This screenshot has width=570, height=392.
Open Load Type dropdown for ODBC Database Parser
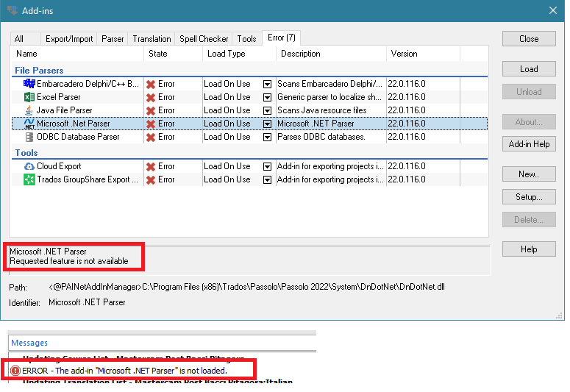267,137
